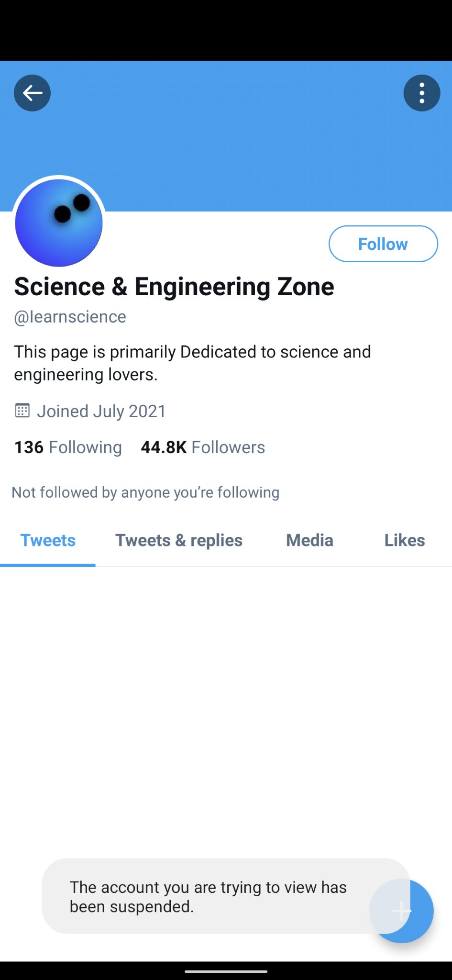Follow Science & Engineering Zone account
The image size is (452, 980).
[383, 244]
